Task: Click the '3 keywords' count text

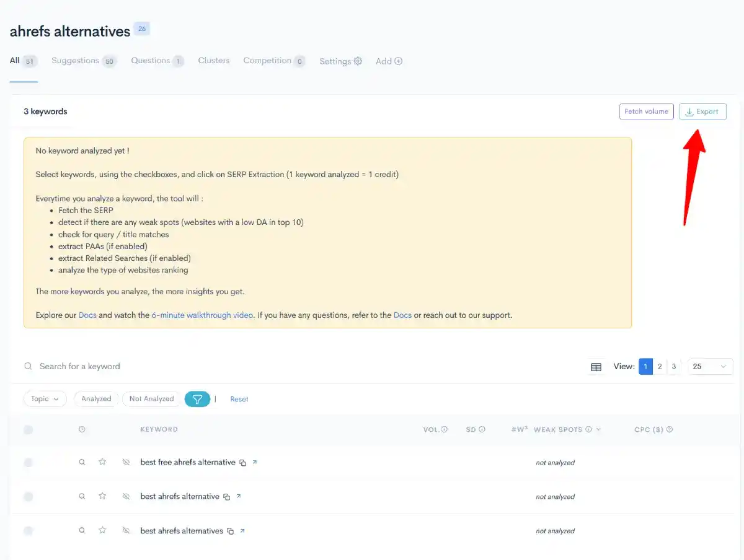Action: [45, 112]
